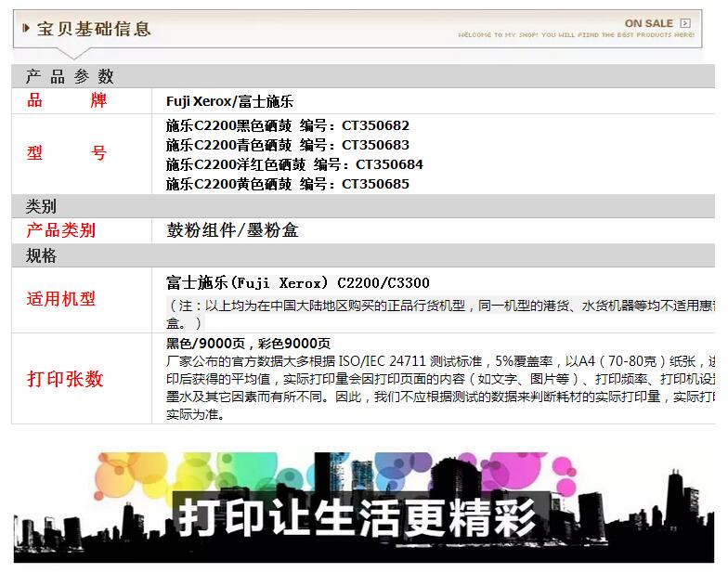Screen dimensions: 728x573
Task: Select the 产品参数 section header
Action: coord(363,76)
